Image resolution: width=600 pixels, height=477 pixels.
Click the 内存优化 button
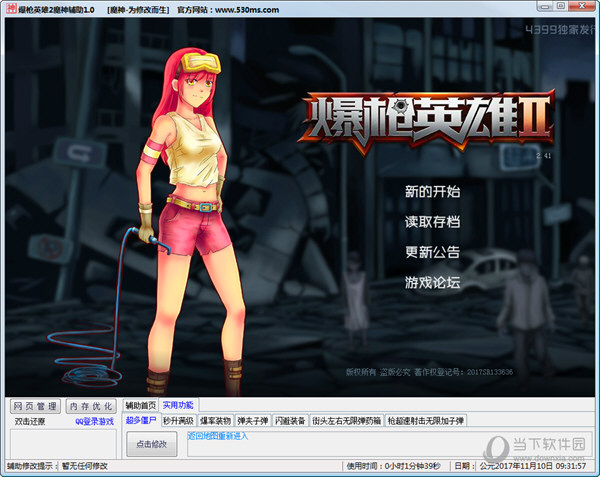91,406
